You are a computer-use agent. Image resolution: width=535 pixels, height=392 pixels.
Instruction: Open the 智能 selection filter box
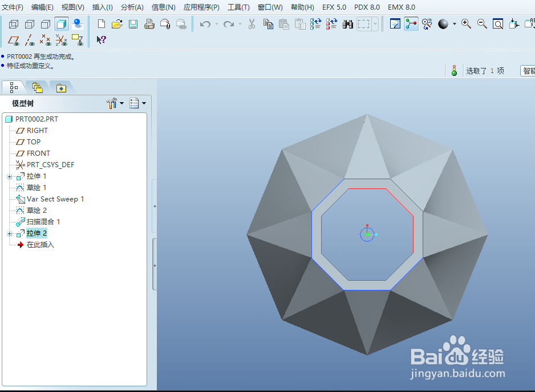[x=528, y=71]
